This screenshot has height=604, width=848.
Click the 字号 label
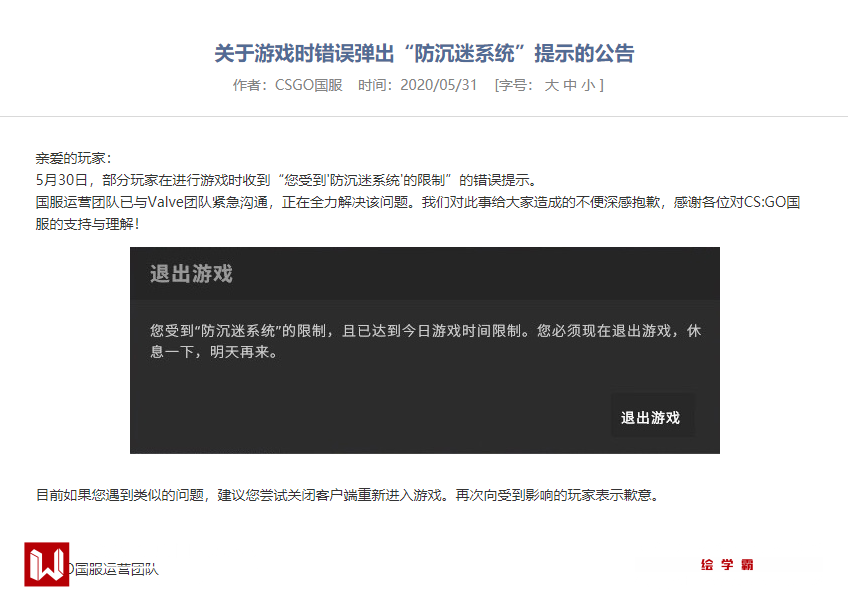click(516, 85)
